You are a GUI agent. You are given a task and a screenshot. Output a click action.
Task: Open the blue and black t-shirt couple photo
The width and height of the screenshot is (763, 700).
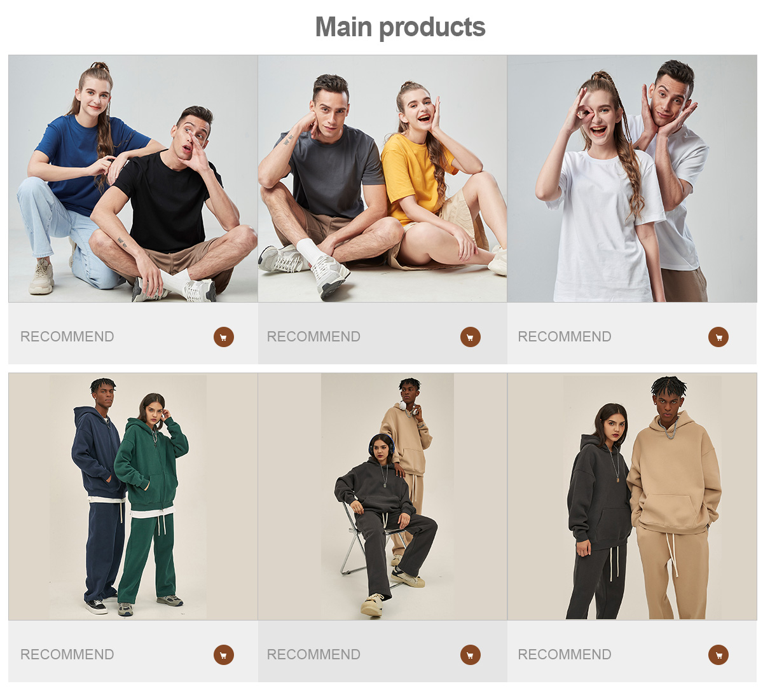[133, 179]
